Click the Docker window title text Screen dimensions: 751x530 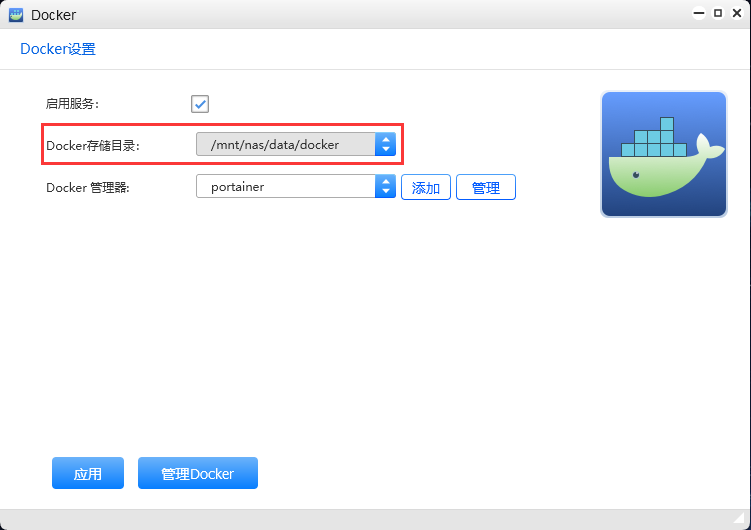(53, 15)
